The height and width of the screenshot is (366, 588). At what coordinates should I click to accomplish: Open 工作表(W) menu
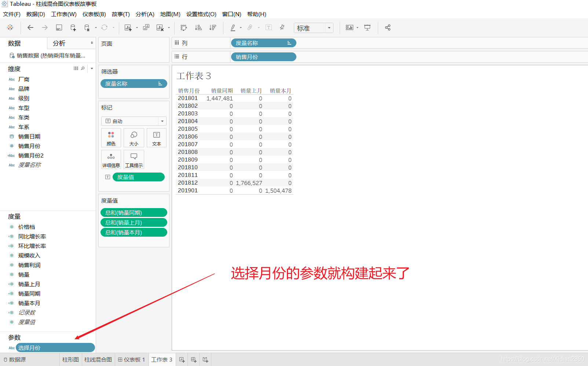64,14
